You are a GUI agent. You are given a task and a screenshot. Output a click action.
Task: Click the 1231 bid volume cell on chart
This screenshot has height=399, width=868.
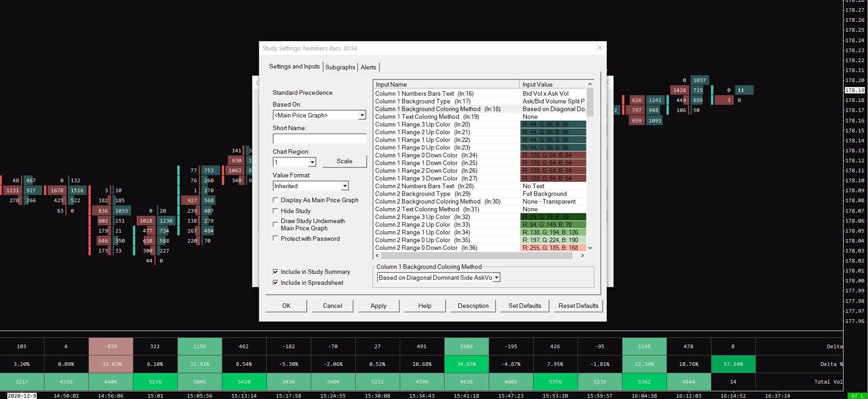12,190
